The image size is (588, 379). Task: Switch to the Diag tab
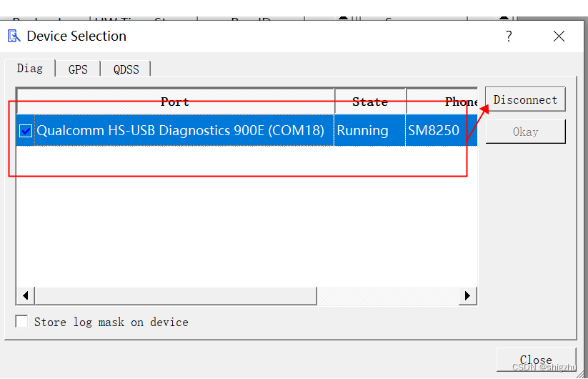(x=30, y=69)
